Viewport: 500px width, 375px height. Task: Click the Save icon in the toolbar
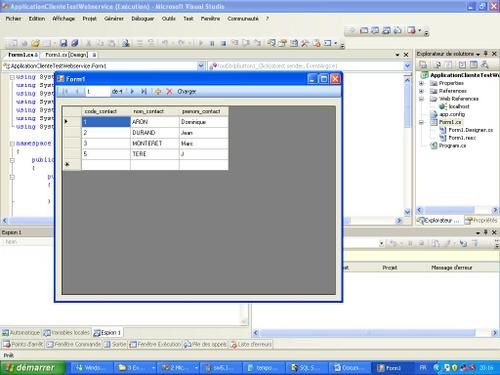(x=63, y=43)
